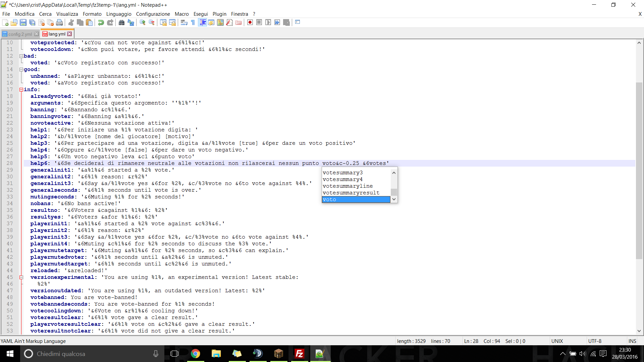
Task: Collapse the 'bad:' fold marker
Action: coord(21,56)
